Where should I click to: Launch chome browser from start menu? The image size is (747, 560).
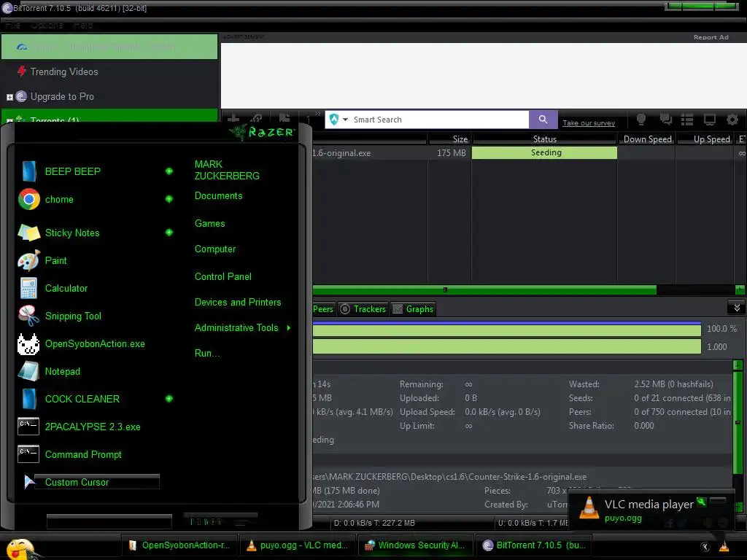[x=59, y=200]
